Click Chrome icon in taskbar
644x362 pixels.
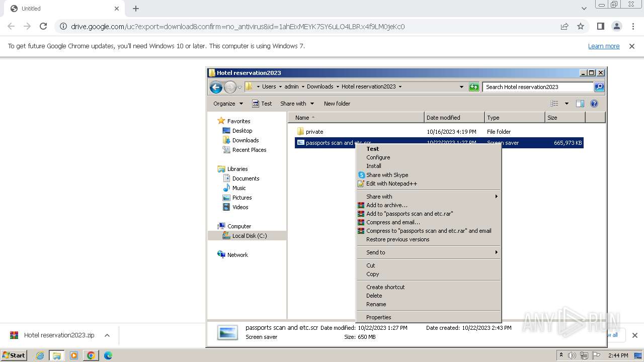[x=91, y=355]
